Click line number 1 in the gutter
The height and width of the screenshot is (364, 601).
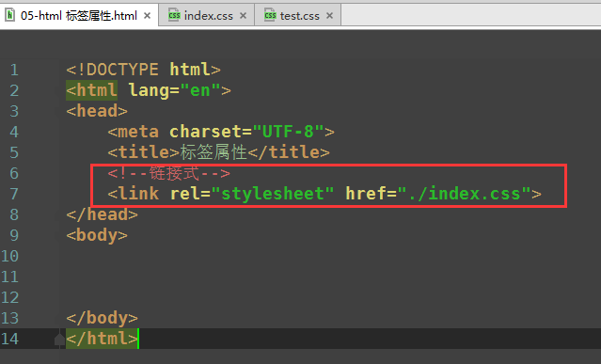pyautogui.click(x=14, y=70)
